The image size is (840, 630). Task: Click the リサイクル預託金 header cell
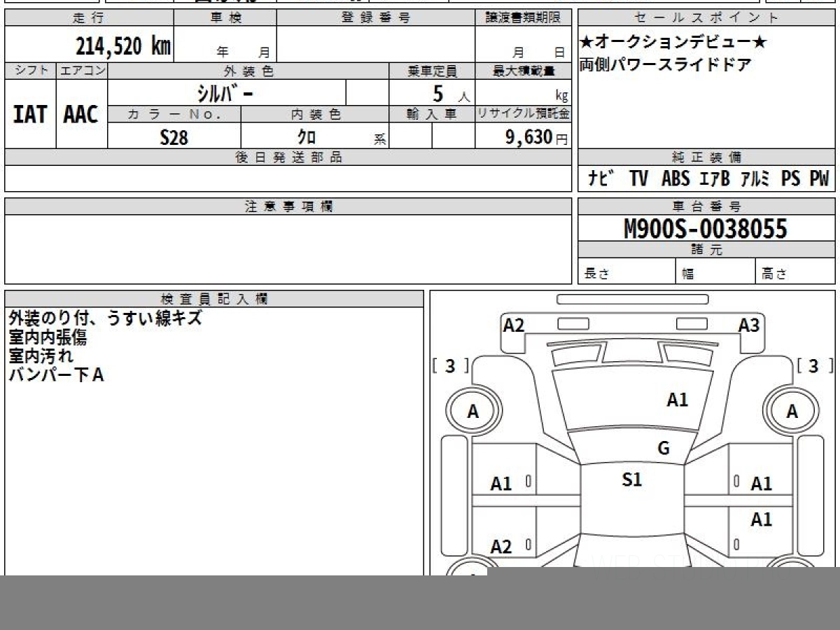[524, 114]
